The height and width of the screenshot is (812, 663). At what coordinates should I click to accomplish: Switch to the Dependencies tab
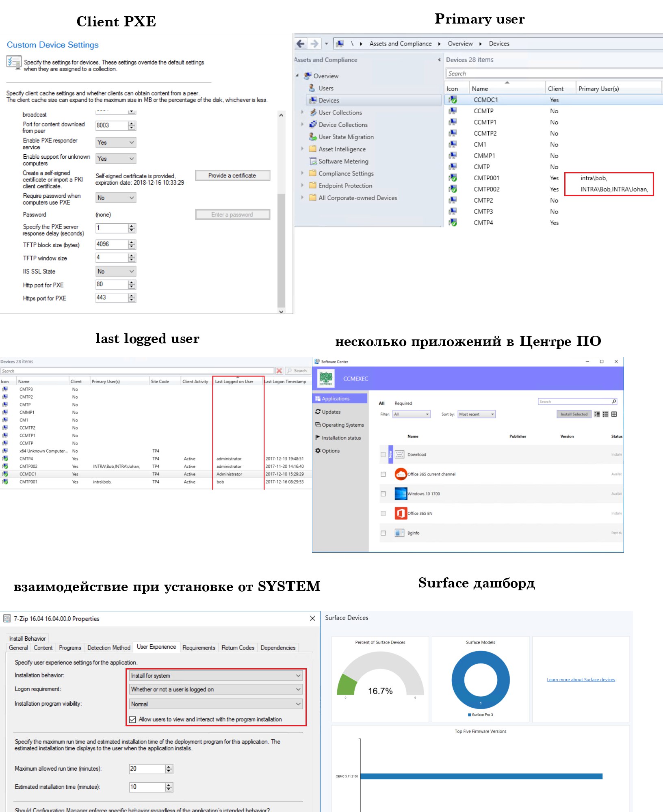[x=278, y=648]
